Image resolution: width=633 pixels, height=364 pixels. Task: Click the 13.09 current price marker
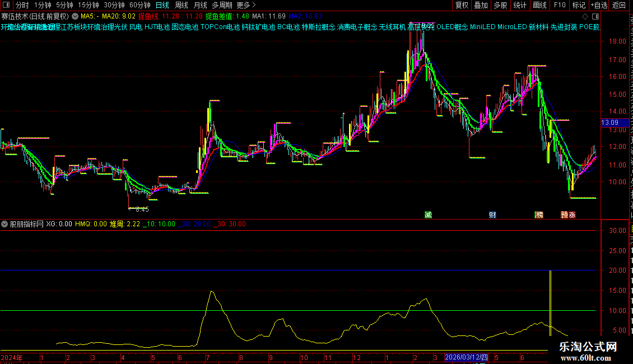pos(614,123)
